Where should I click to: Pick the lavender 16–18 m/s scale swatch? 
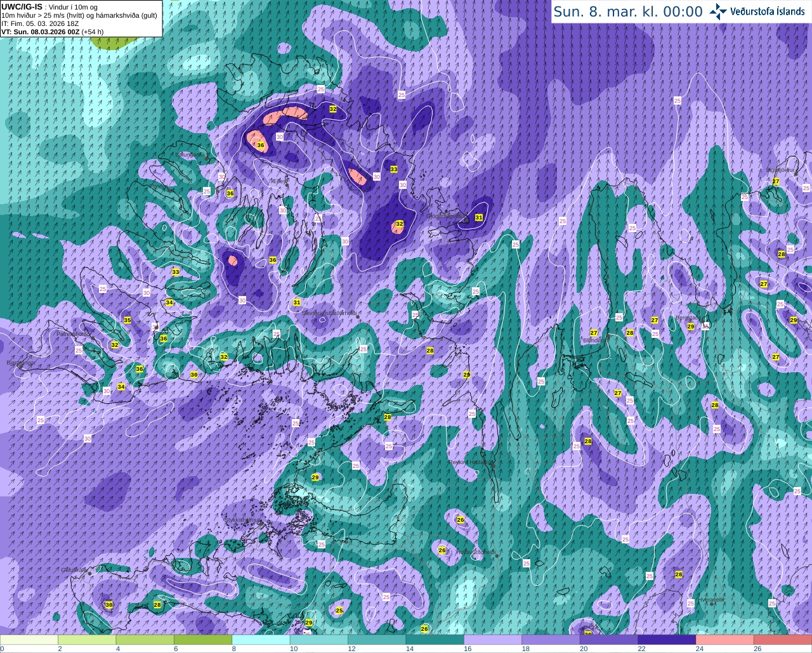click(x=493, y=640)
